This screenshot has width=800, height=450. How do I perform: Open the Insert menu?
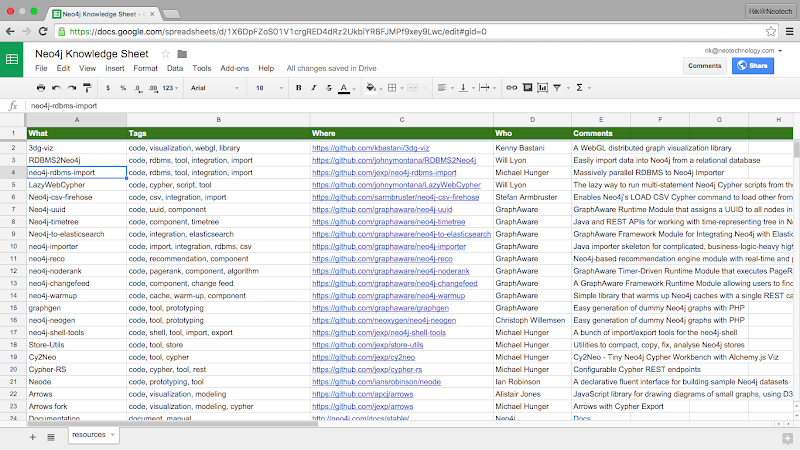coord(115,68)
